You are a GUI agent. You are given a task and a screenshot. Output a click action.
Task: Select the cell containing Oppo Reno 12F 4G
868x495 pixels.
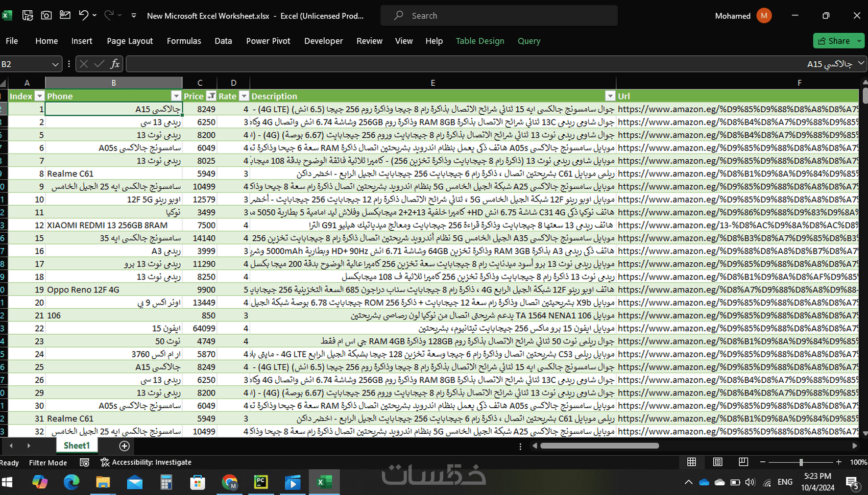tap(113, 289)
